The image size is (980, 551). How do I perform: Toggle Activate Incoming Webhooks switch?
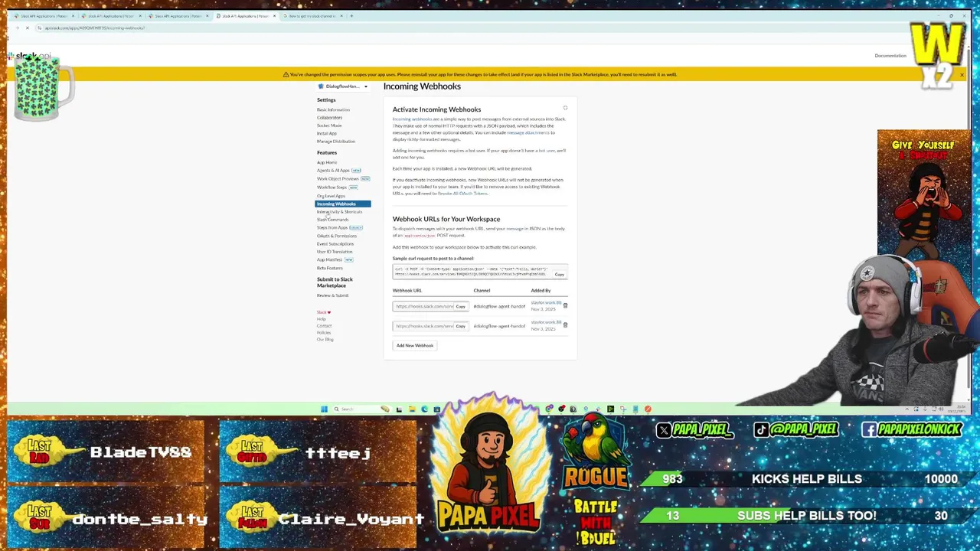pos(565,109)
